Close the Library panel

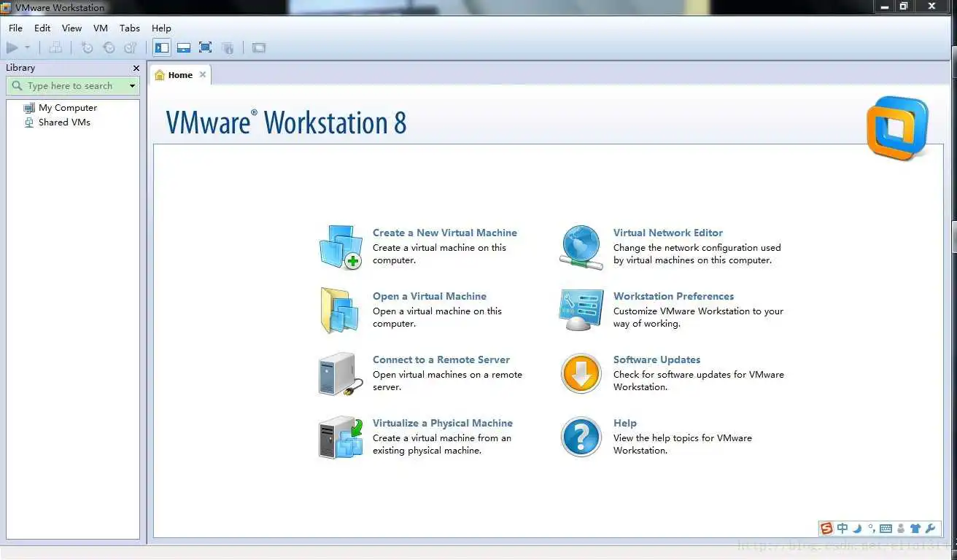click(136, 68)
